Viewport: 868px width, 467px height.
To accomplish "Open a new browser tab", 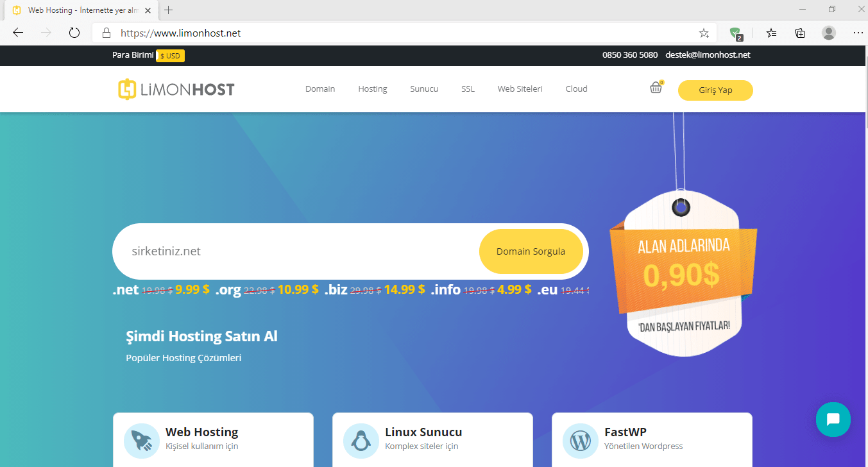I will pos(169,10).
